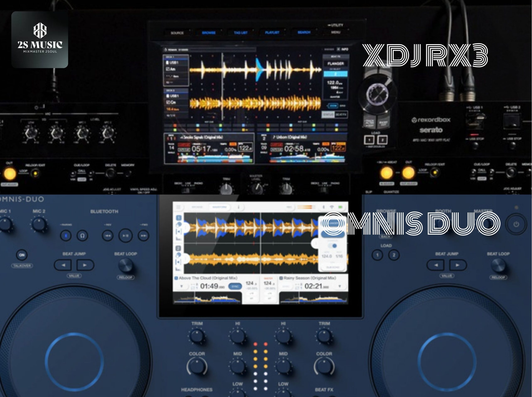Viewport: 532px width, 397px height.
Task: Expand dropdown arrow beside 01:49 time
Action: (182, 286)
